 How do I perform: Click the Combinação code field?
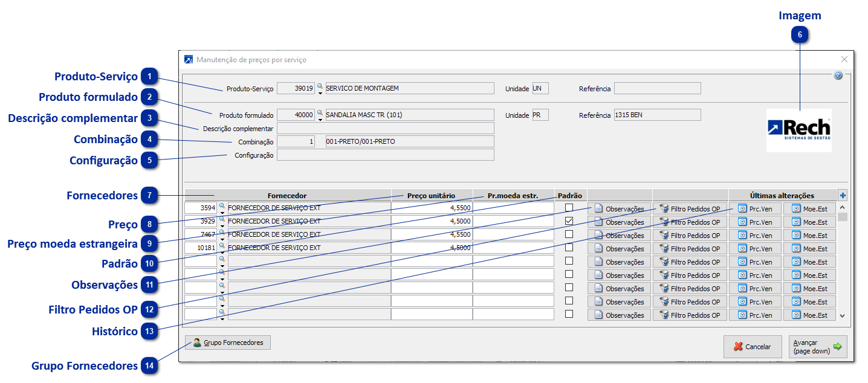click(296, 141)
